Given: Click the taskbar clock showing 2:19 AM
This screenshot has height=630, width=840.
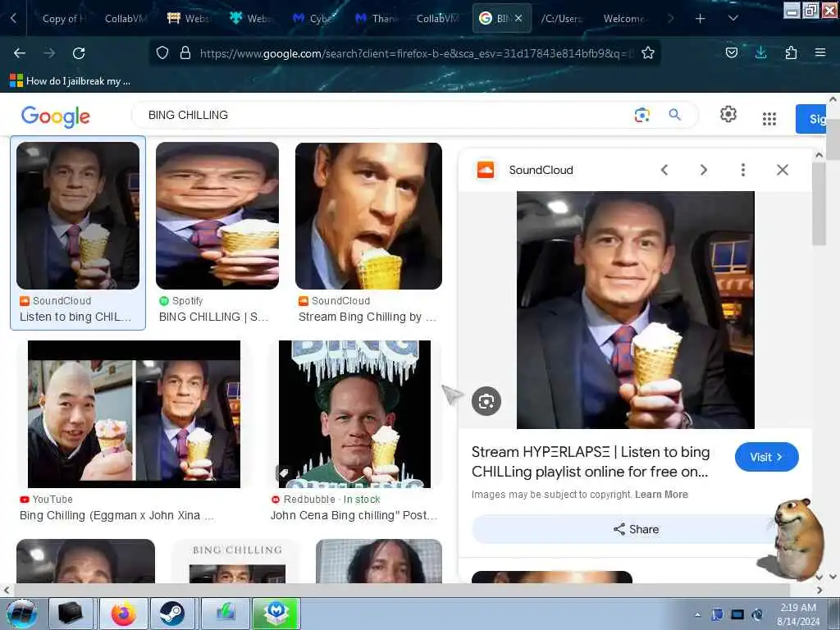Looking at the screenshot, I should (x=798, y=614).
